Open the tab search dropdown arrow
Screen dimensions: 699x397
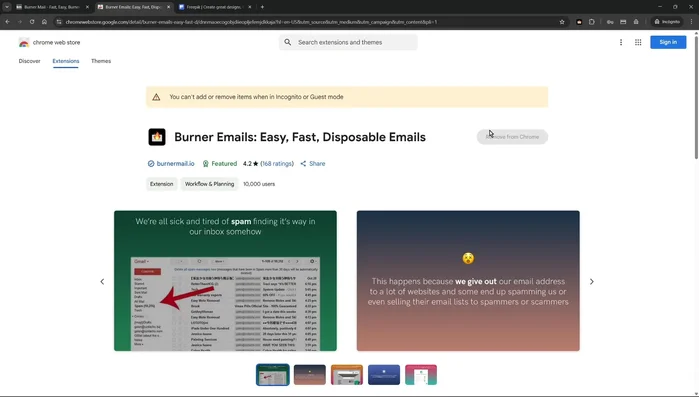(x=7, y=7)
